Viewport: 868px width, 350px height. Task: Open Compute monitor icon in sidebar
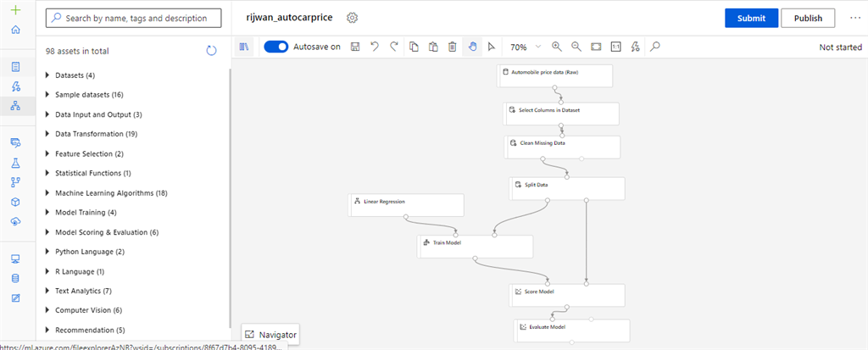pyautogui.click(x=16, y=259)
